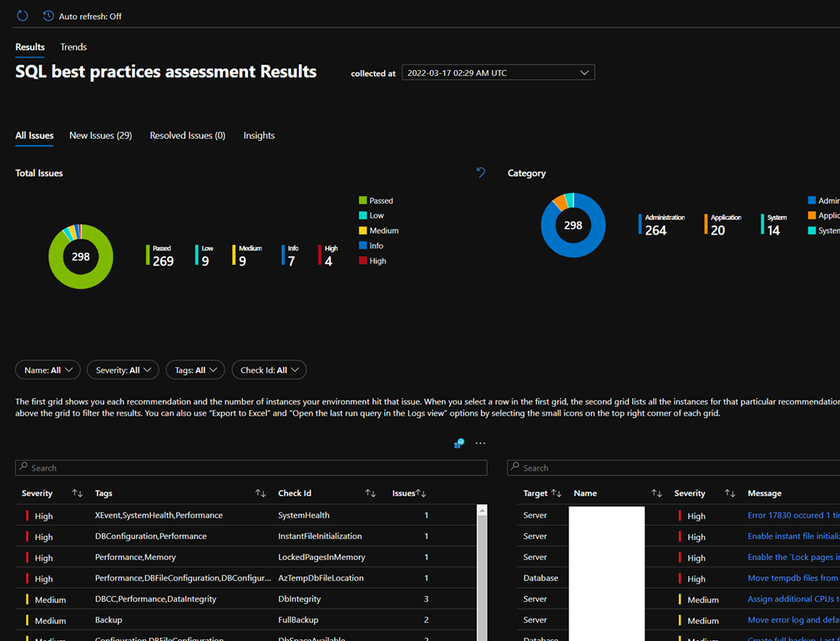The width and height of the screenshot is (840, 641).
Task: Open Auto refresh settings via clock icon
Action: [48, 15]
